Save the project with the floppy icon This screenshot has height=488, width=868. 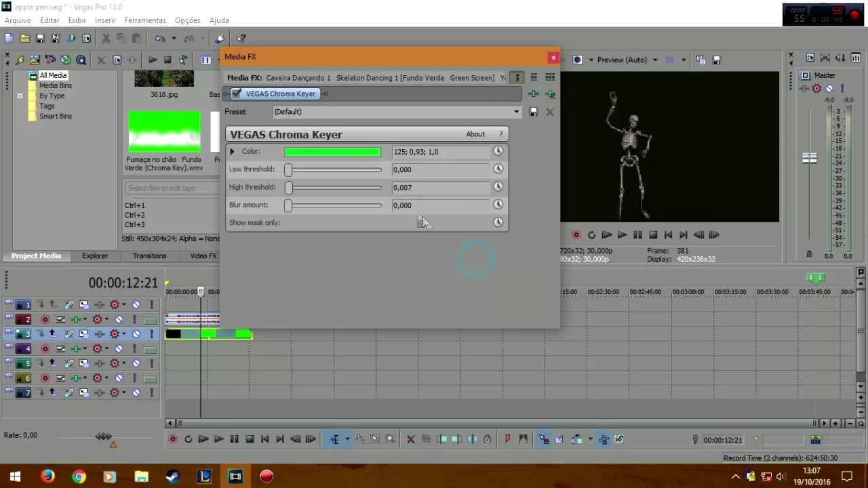[x=40, y=39]
